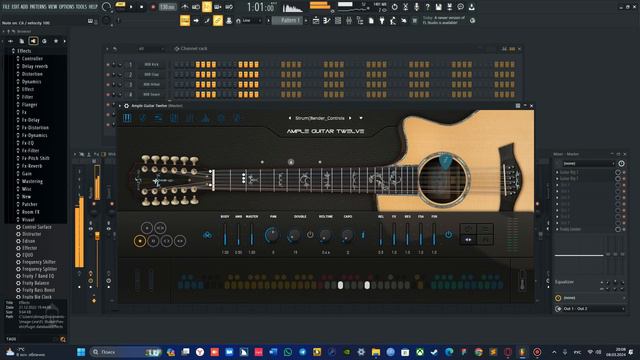Image resolution: width=640 pixels, height=360 pixels.
Task: Click the tempo field showing 130
Action: (167, 7)
